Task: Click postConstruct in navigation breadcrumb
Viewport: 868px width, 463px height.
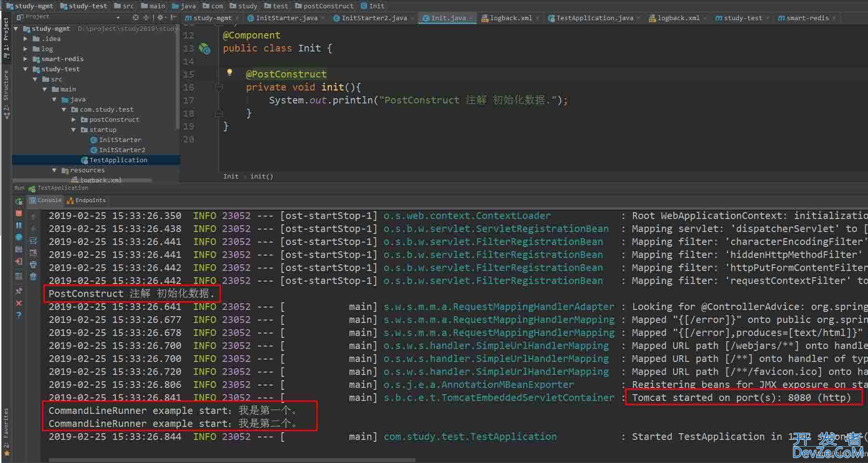Action: pyautogui.click(x=324, y=6)
